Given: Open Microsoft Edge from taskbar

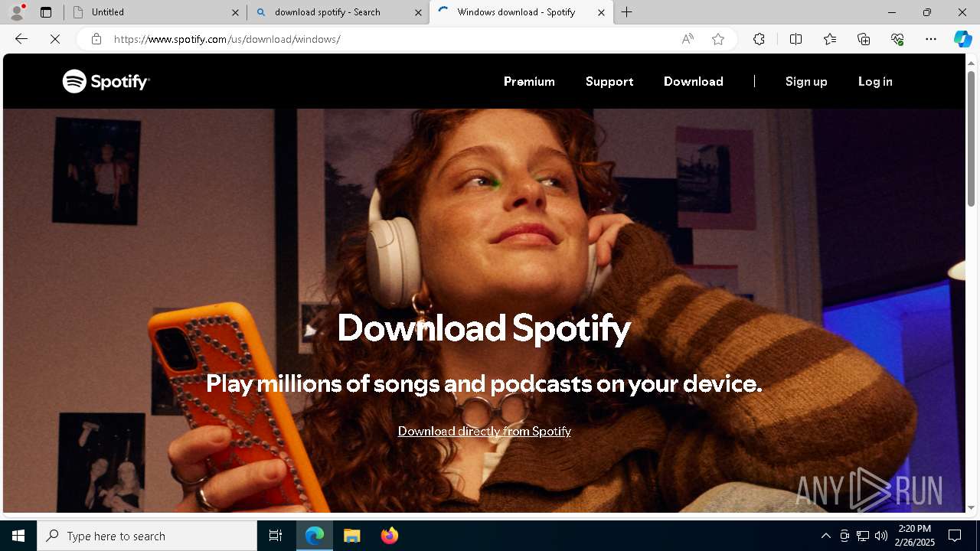Looking at the screenshot, I should click(315, 536).
